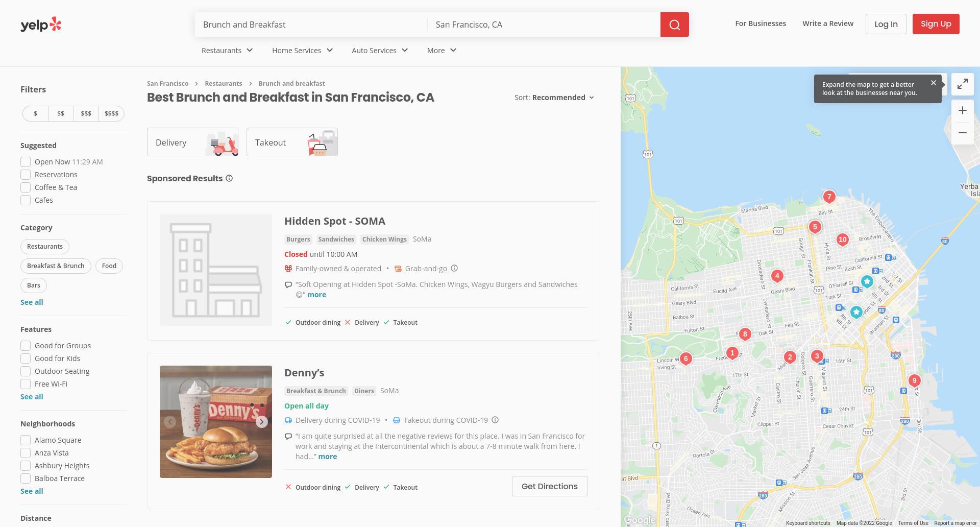The height and width of the screenshot is (527, 980).
Task: Select the $$ price filter
Action: coord(61,113)
